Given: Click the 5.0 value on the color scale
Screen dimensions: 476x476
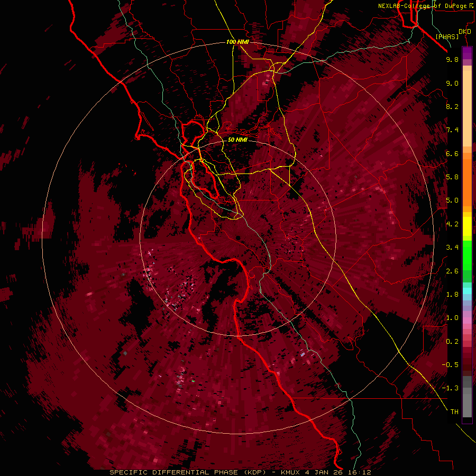Looking at the screenshot, I should tap(452, 200).
